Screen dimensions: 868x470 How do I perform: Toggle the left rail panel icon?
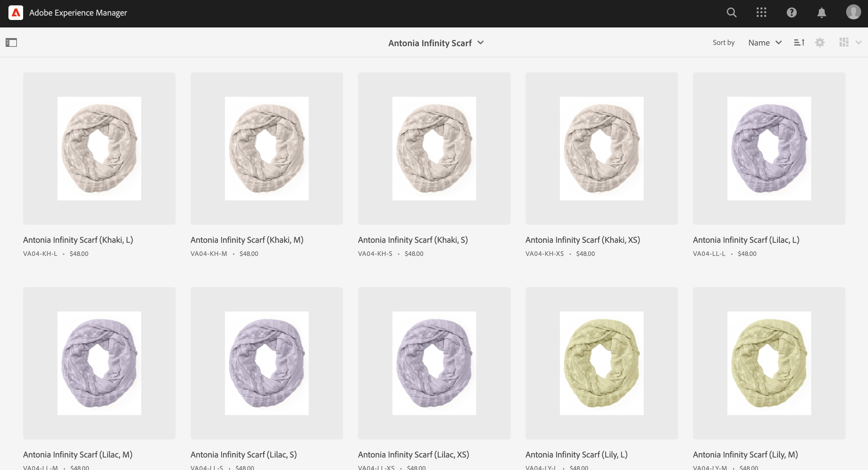(11, 42)
